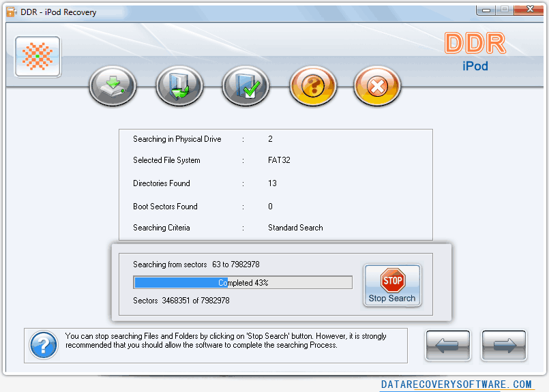The width and height of the screenshot is (549, 392).
Task: Maximize the DDR iPod Recovery window
Action: tap(505, 10)
